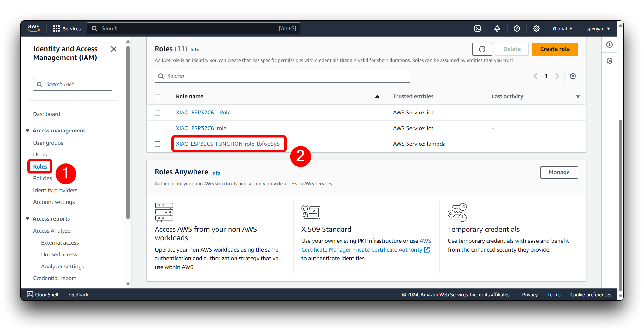644x331 pixels.
Task: Open Credential report in the sidebar
Action: click(55, 278)
